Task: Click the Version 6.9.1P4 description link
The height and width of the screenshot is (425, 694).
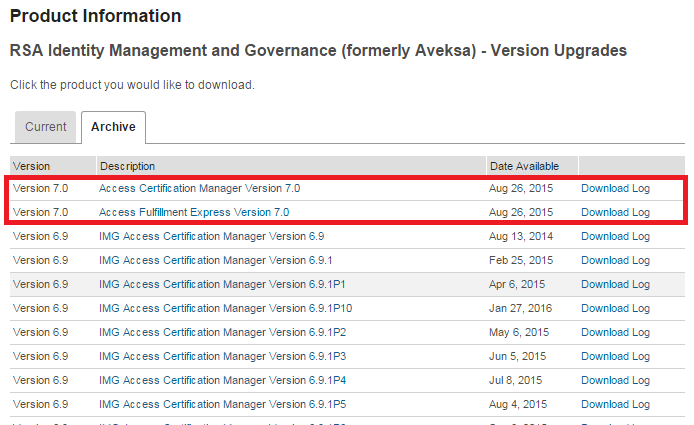Action: [222, 380]
